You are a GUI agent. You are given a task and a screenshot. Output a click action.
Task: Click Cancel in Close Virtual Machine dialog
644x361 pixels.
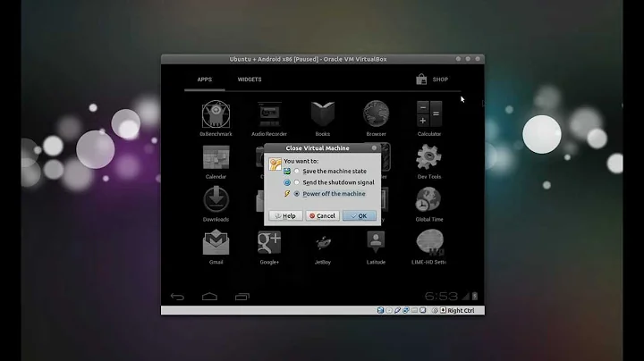[x=322, y=215]
